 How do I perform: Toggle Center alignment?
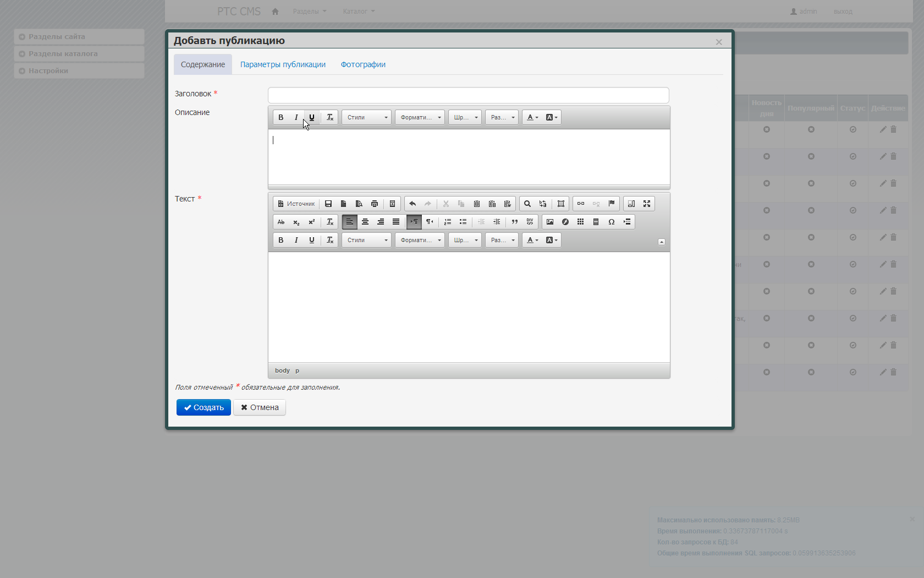[x=365, y=222]
